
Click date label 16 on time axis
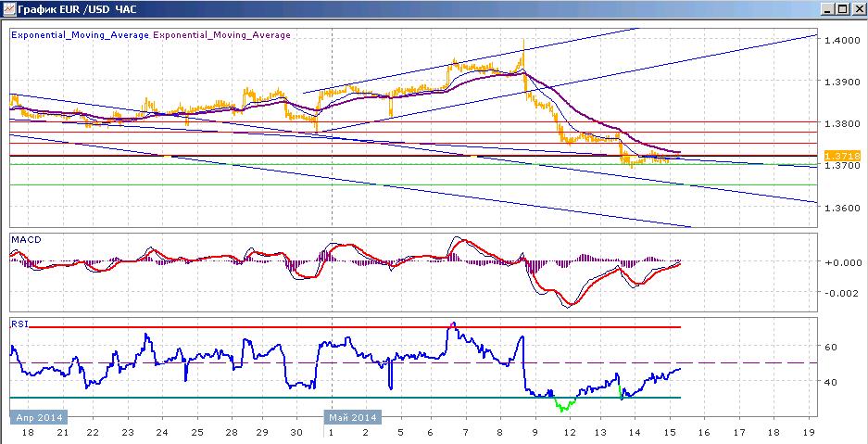(x=704, y=432)
